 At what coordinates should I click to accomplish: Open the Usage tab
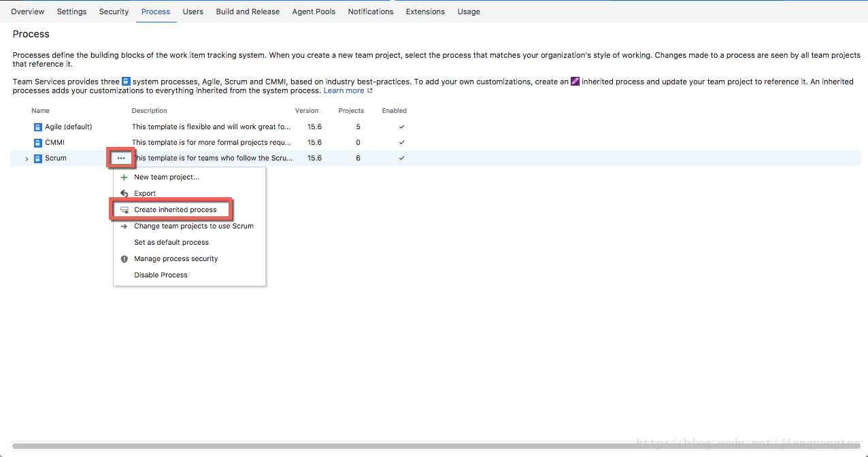point(469,12)
